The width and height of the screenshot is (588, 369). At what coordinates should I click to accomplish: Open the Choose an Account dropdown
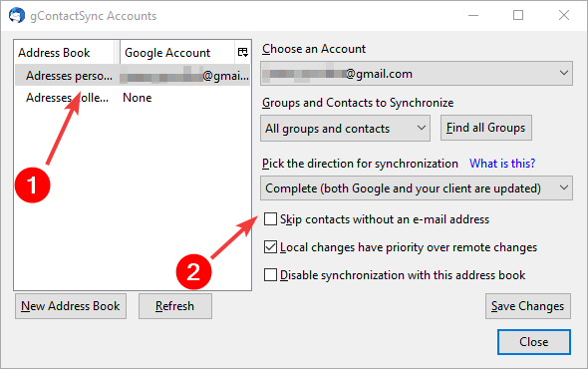[x=417, y=74]
